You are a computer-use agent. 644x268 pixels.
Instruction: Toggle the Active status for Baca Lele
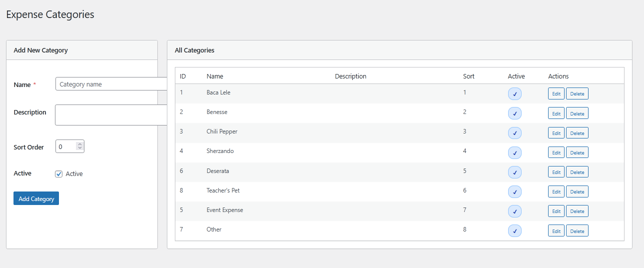coord(514,94)
